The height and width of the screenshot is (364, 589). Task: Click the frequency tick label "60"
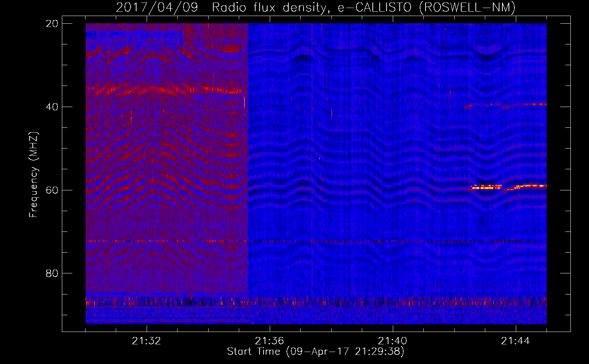[52, 190]
